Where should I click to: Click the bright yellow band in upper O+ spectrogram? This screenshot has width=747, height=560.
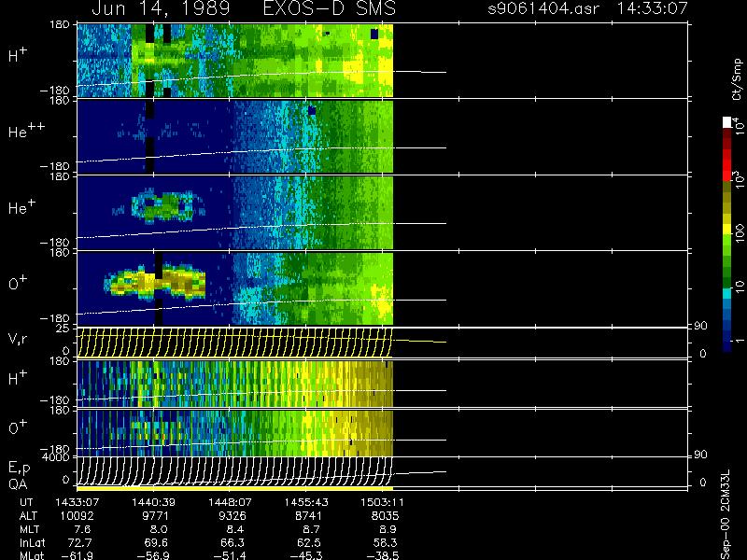(x=155, y=283)
